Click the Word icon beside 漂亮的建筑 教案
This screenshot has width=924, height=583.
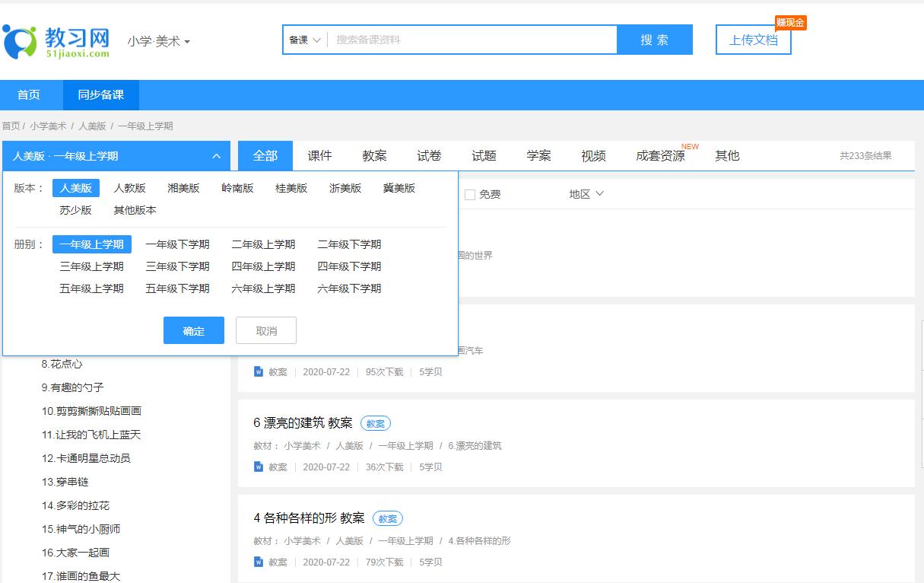(x=259, y=467)
